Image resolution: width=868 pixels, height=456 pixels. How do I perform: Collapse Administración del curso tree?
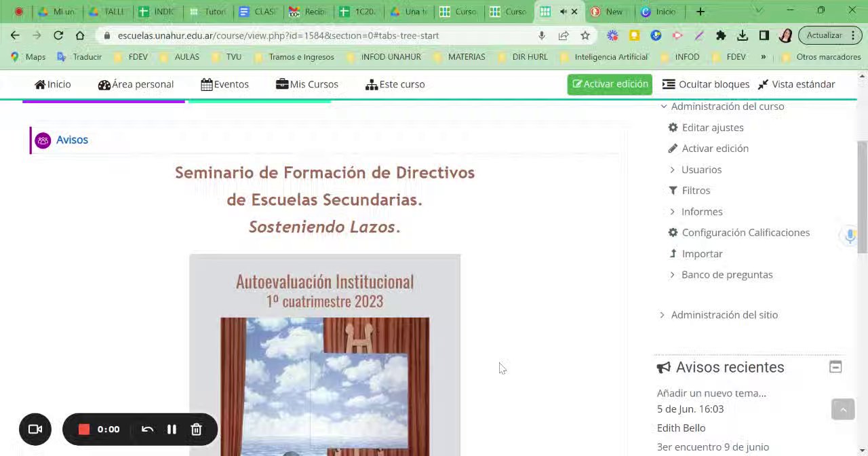[x=664, y=107]
